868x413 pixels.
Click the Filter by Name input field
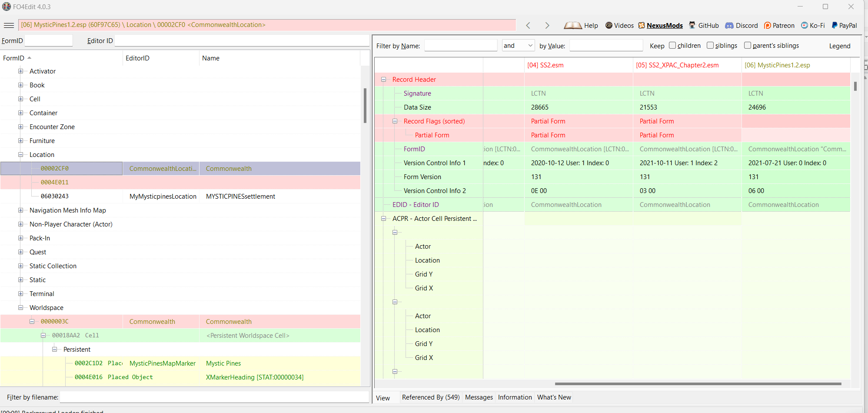[x=461, y=45]
